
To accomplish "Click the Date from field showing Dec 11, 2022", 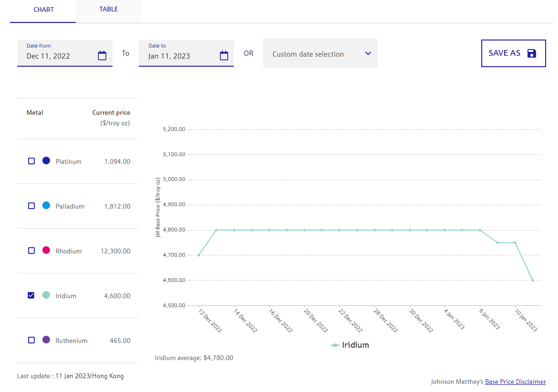I will [57, 56].
